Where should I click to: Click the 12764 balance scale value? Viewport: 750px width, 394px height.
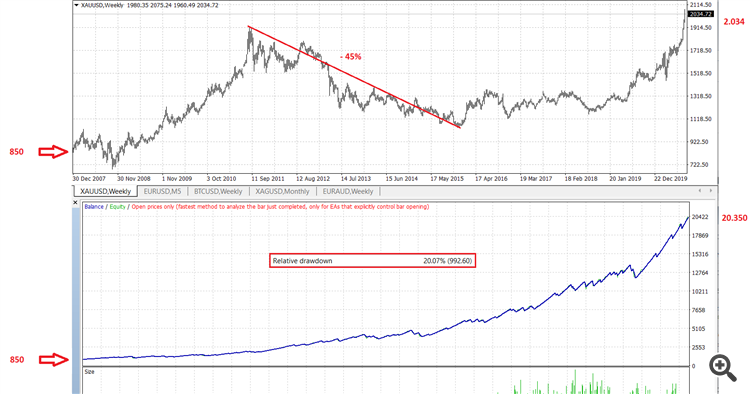pyautogui.click(x=700, y=273)
